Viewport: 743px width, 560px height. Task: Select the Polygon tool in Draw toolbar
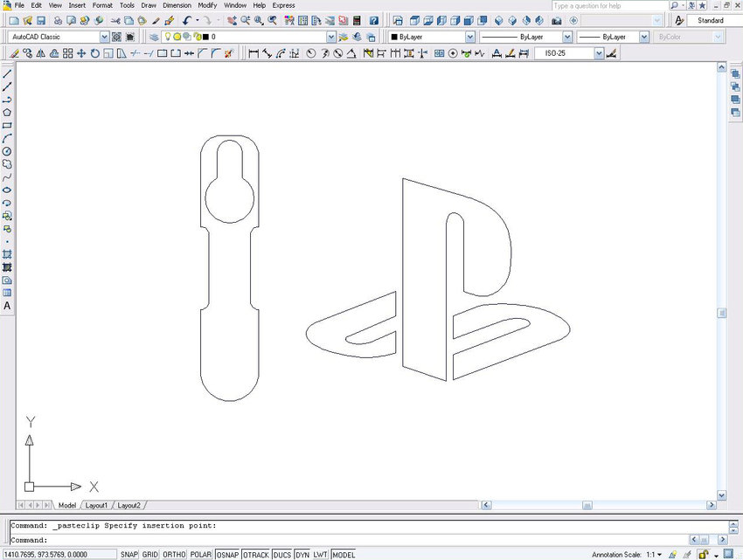coord(7,113)
